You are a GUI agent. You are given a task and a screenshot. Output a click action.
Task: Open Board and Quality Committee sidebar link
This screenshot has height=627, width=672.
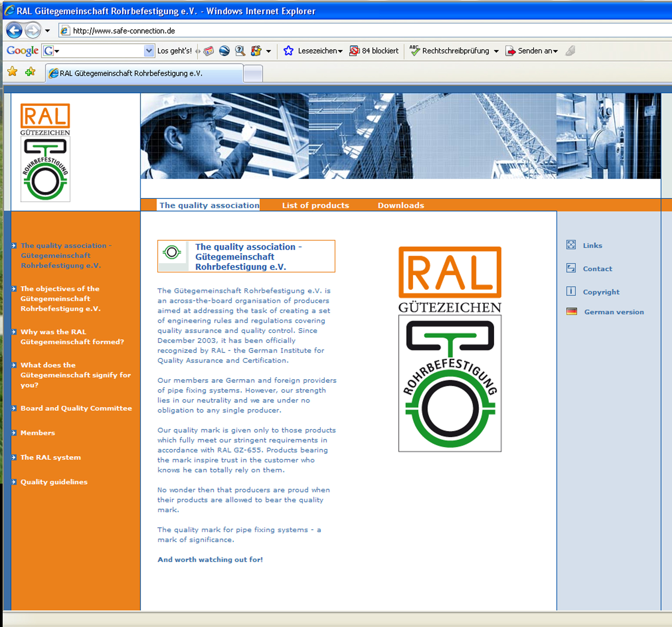76,408
